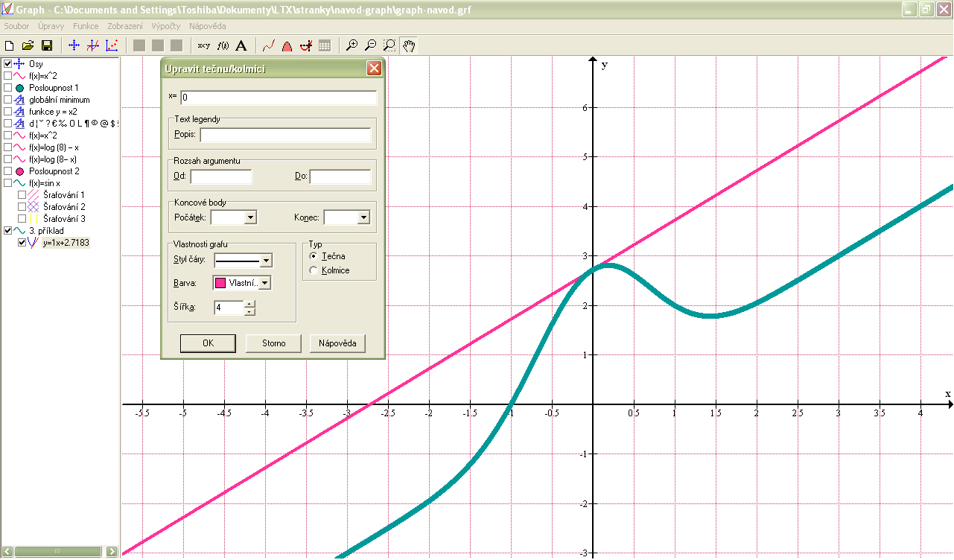Click the purple crosshatch icon of Šrafování 2

coord(34,207)
